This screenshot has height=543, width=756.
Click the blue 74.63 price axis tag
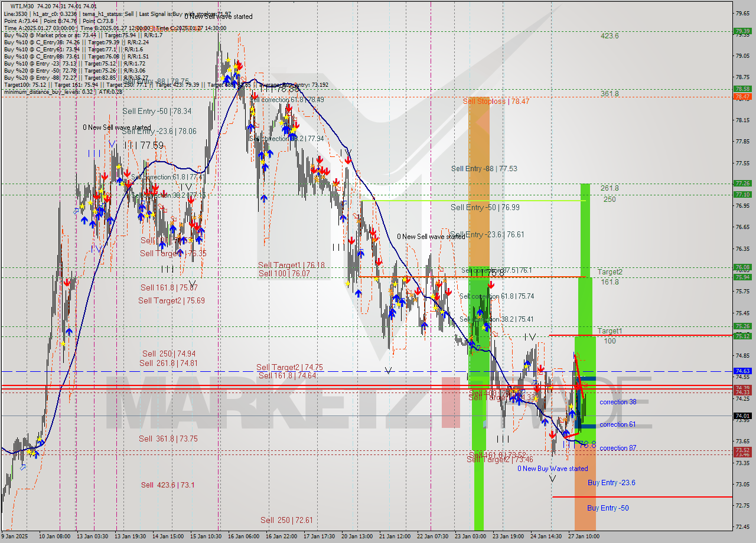[x=742, y=371]
